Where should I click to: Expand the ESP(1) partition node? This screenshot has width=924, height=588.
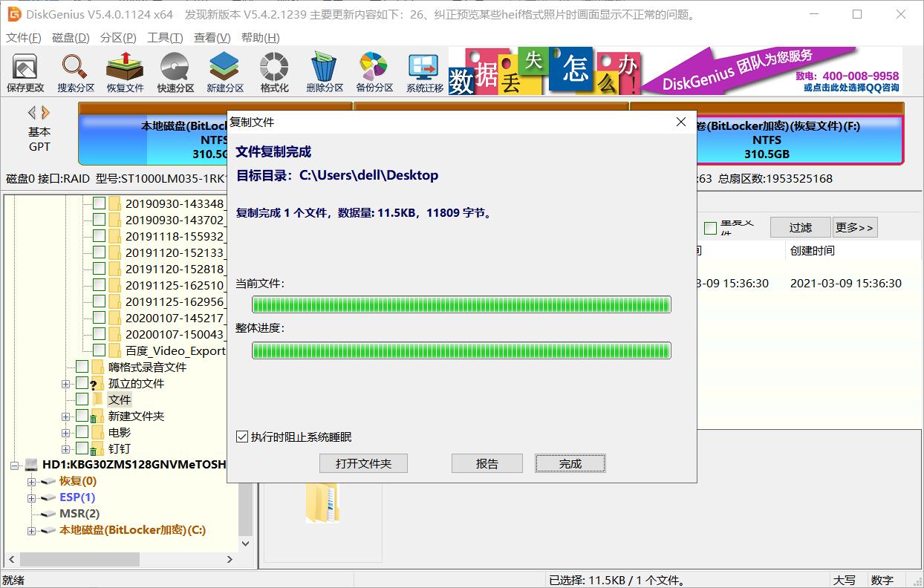pyautogui.click(x=32, y=498)
